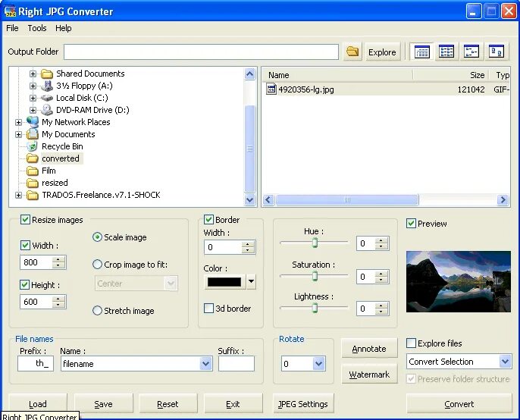
Task: Select the Crop image to fit option
Action: coord(97,265)
